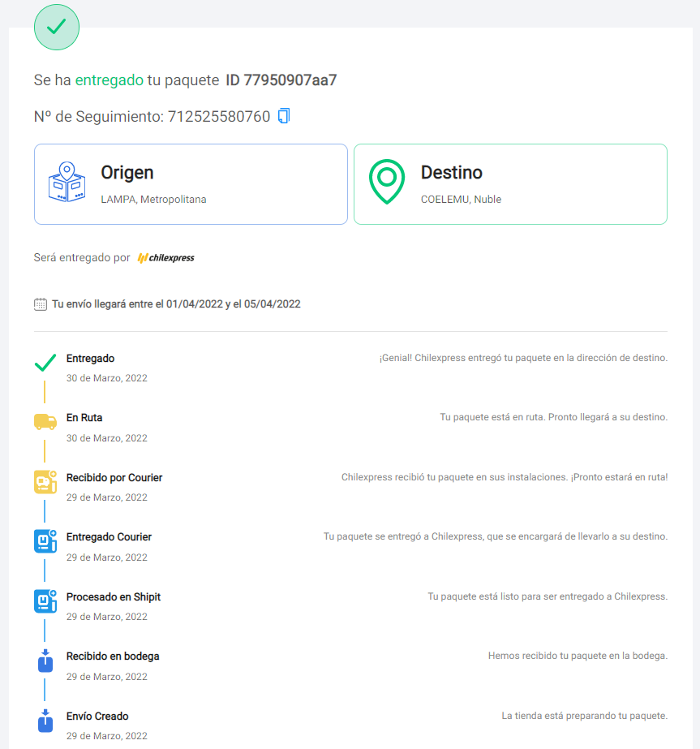The image size is (700, 749).
Task: Click the blue Procesado en Shipit icon
Action: (45, 601)
